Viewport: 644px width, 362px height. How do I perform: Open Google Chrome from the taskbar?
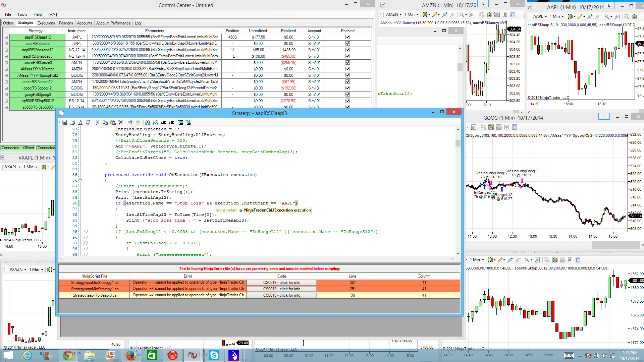pyautogui.click(x=68, y=355)
